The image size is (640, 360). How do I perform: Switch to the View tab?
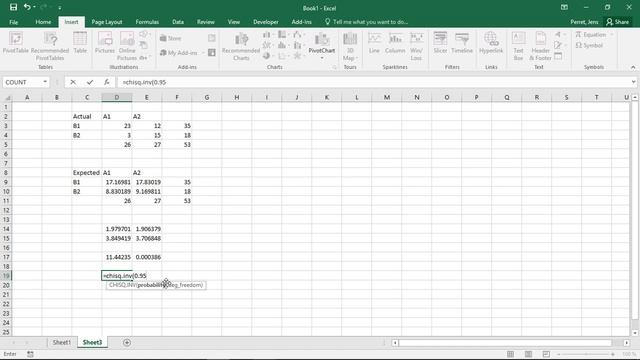click(234, 22)
